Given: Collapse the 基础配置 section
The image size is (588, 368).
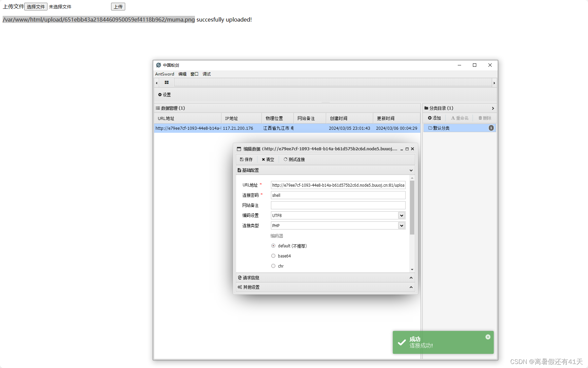Looking at the screenshot, I should point(411,171).
